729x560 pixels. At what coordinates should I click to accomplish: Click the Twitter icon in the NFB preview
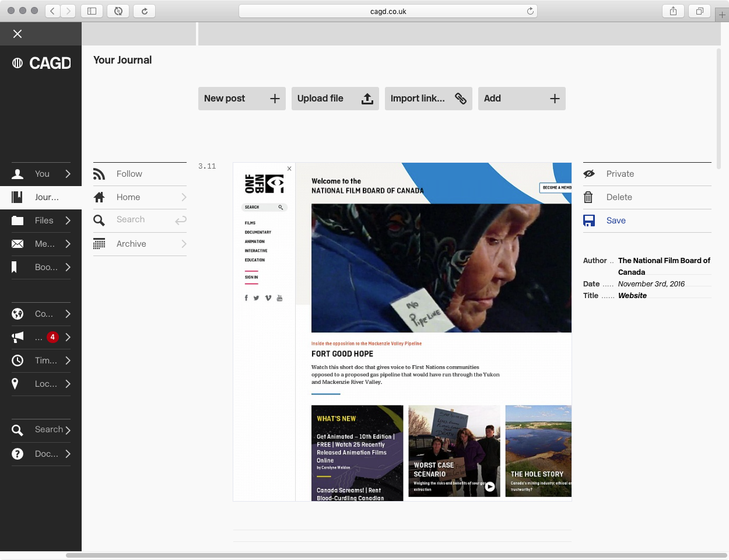click(x=256, y=298)
